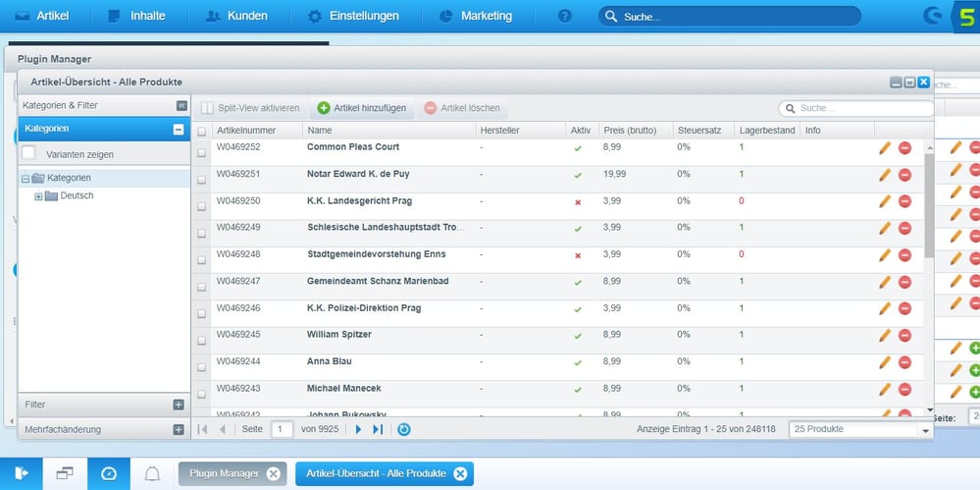Open the dashboard gauge icon in taskbar

pos(109,473)
